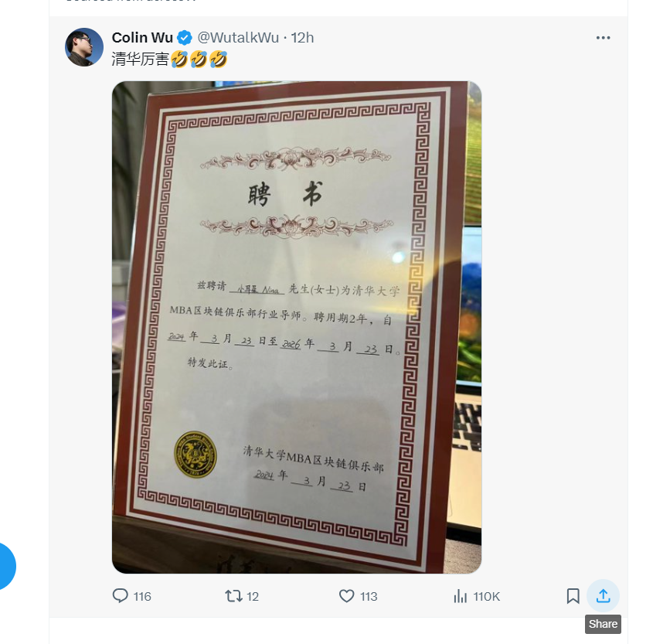The width and height of the screenshot is (653, 644).
Task: Bookmark this tweet
Action: (x=573, y=596)
